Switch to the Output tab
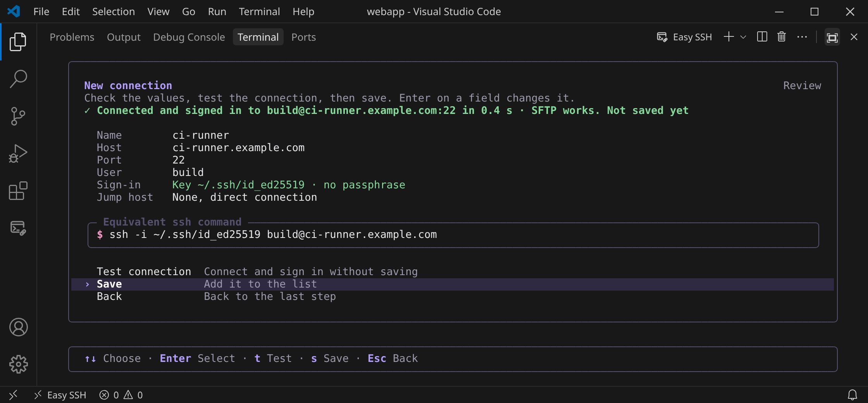Image resolution: width=868 pixels, height=403 pixels. tap(124, 37)
